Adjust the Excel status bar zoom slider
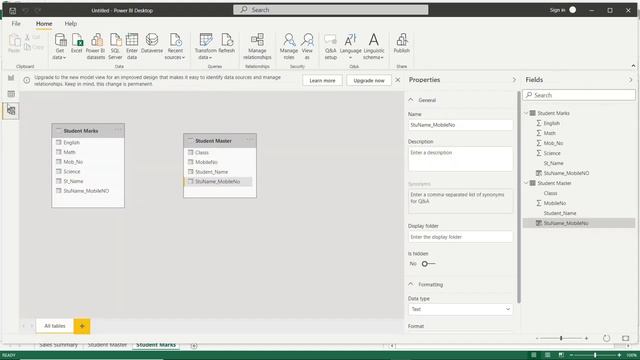This screenshot has height=360, width=640. coord(595,355)
